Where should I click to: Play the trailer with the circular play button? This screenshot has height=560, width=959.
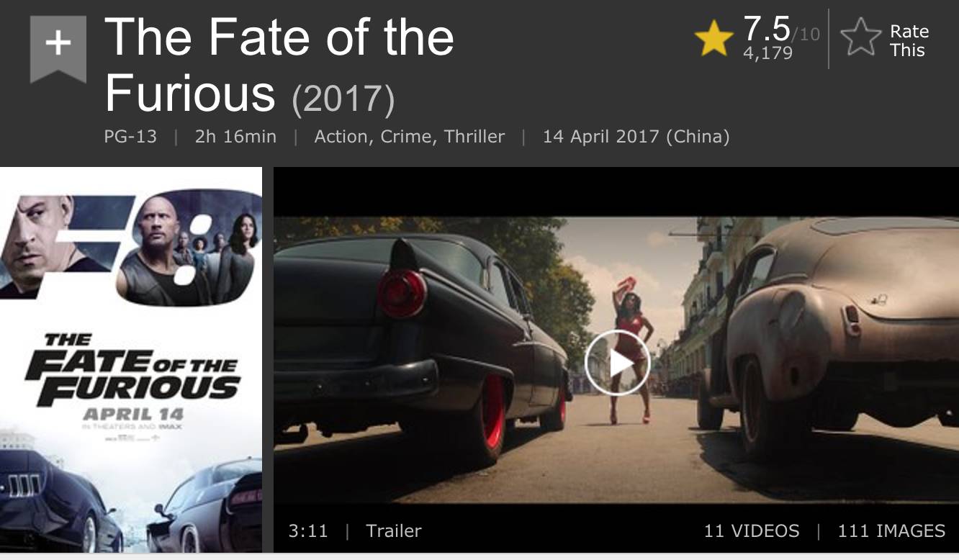(617, 363)
